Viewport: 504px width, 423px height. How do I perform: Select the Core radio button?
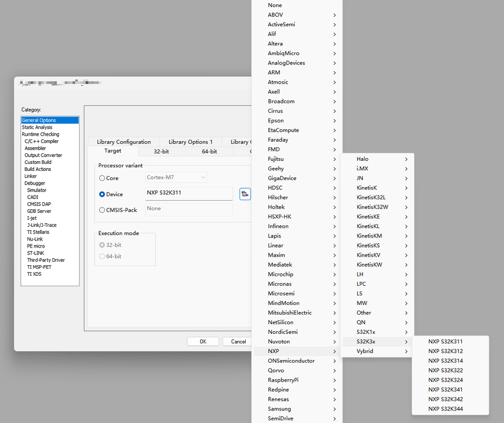101,177
